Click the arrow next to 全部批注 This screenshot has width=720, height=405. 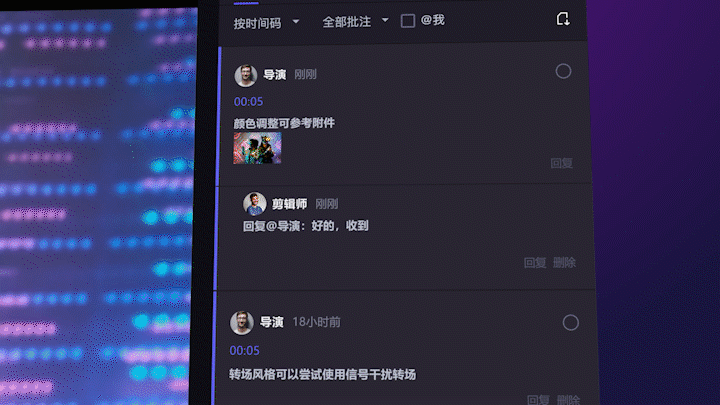point(385,20)
